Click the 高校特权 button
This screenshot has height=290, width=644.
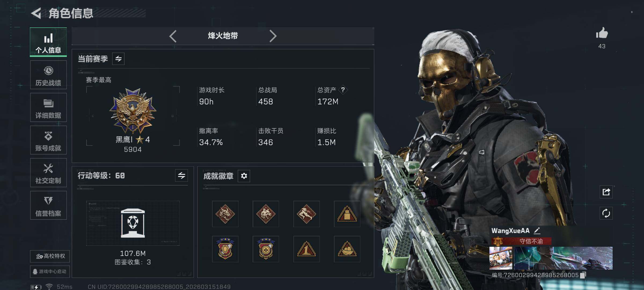tap(50, 256)
